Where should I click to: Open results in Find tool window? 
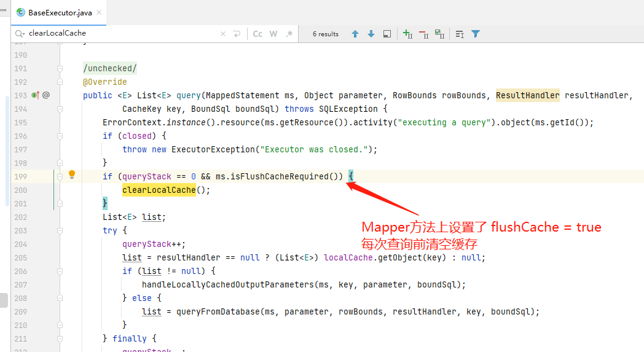pyautogui.click(x=387, y=34)
